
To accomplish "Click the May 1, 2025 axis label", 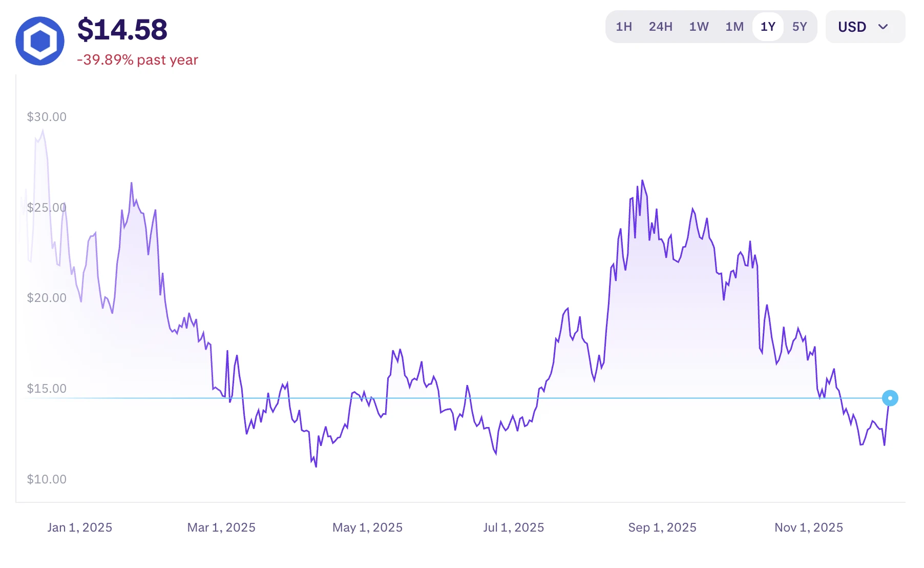I will pos(367,528).
